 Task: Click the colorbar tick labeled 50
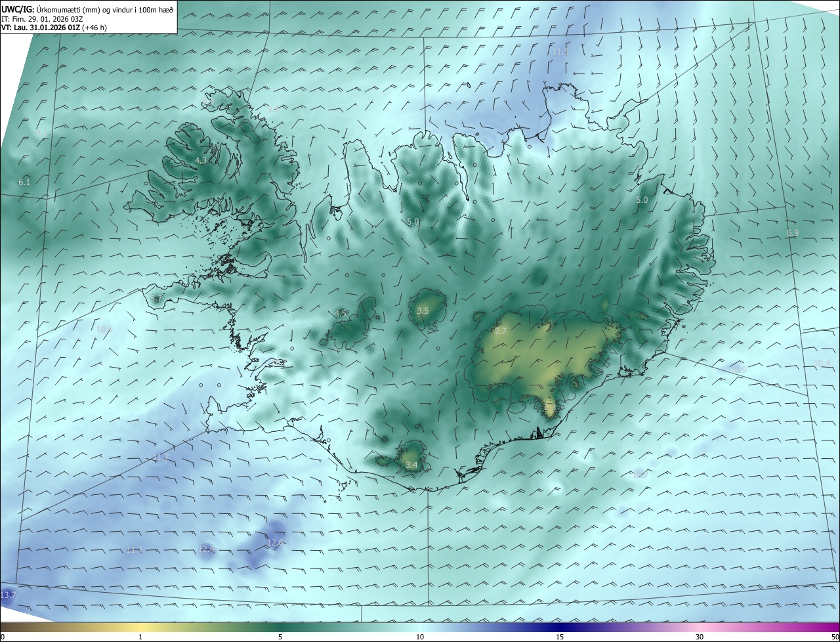tap(835, 637)
